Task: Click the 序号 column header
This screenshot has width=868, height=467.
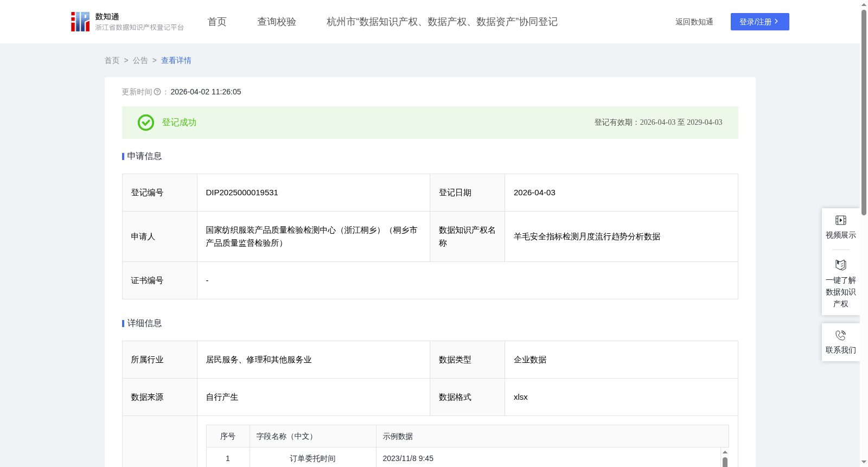Action: click(228, 436)
